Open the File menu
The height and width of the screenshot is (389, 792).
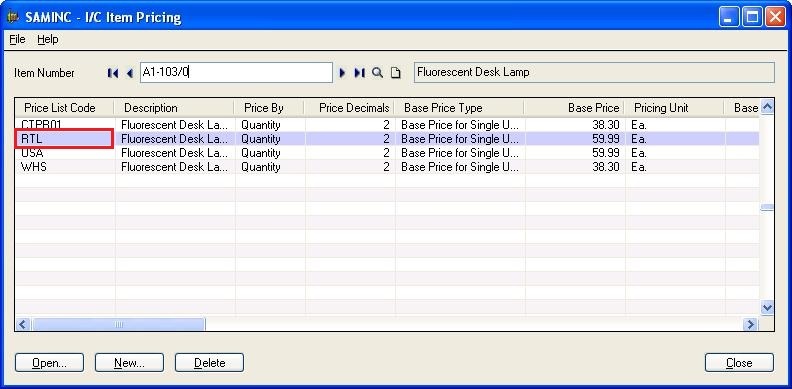pos(17,39)
